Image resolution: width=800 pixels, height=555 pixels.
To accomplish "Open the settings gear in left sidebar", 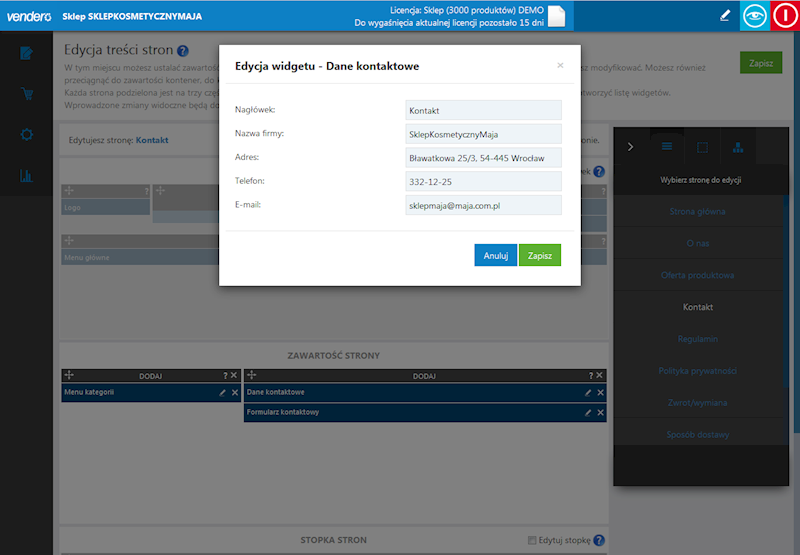I will tap(26, 135).
